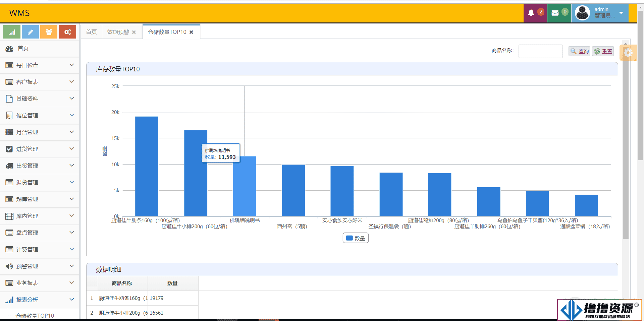Click the orange users shortcut icon
Image resolution: width=644 pixels, height=321 pixels.
point(49,32)
